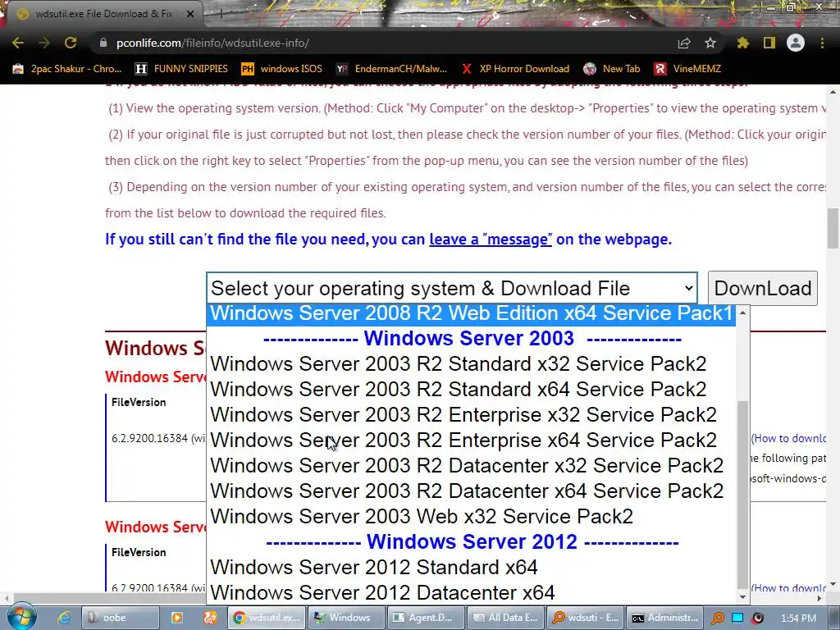840x630 pixels.
Task: Open a new browser tab
Action: click(221, 14)
